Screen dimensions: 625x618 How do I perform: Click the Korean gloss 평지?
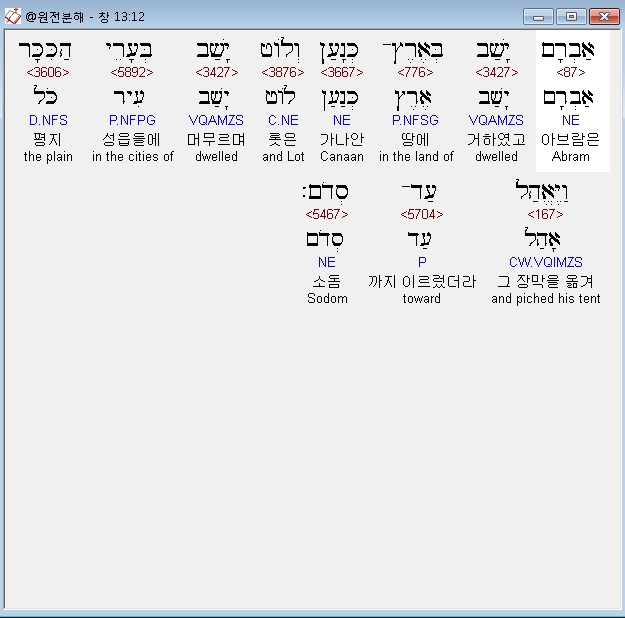(47, 140)
